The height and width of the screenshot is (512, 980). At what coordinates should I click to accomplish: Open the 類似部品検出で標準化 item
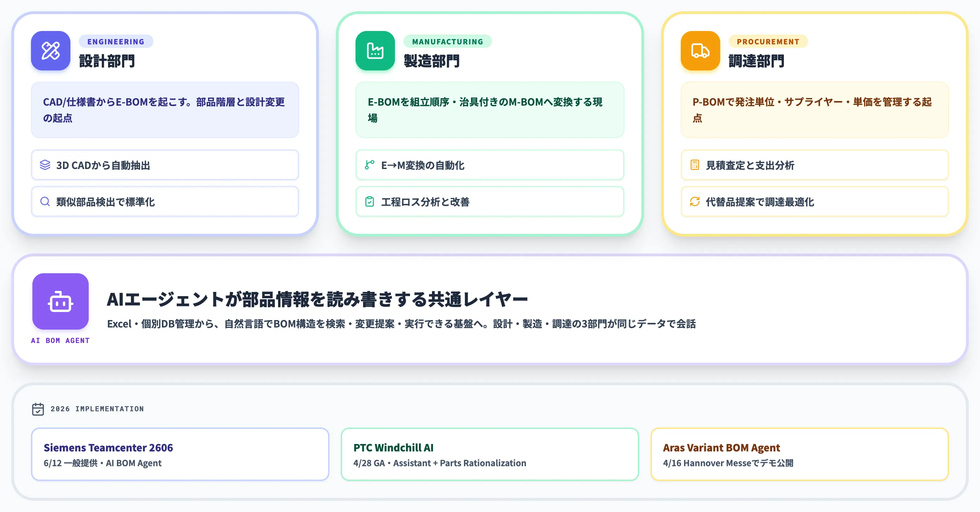[x=165, y=201]
